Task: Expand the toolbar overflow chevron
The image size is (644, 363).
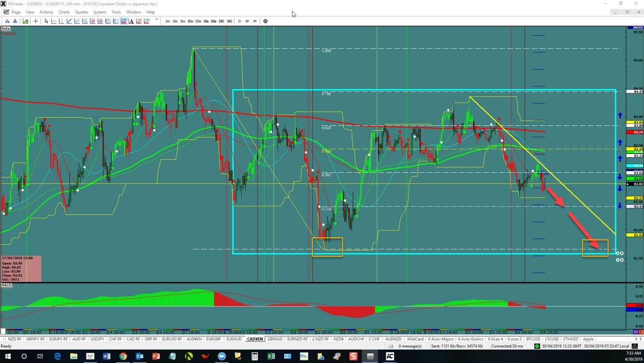Action: (156, 20)
